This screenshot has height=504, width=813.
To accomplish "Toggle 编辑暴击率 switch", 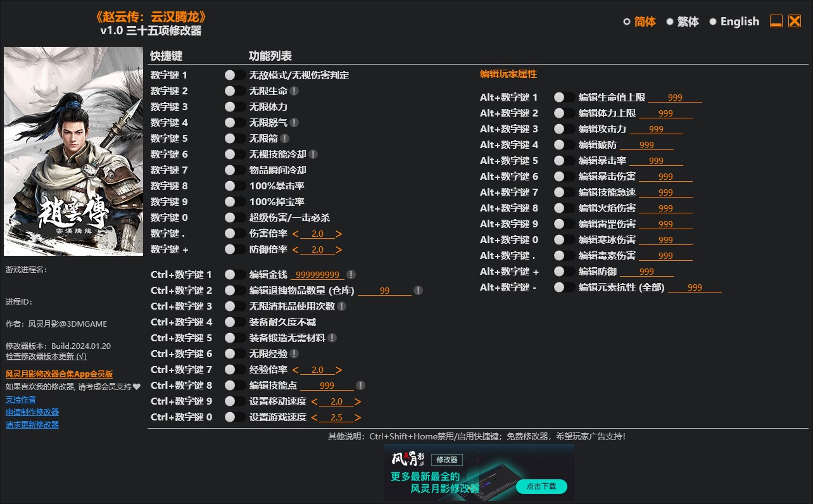I will pos(564,161).
